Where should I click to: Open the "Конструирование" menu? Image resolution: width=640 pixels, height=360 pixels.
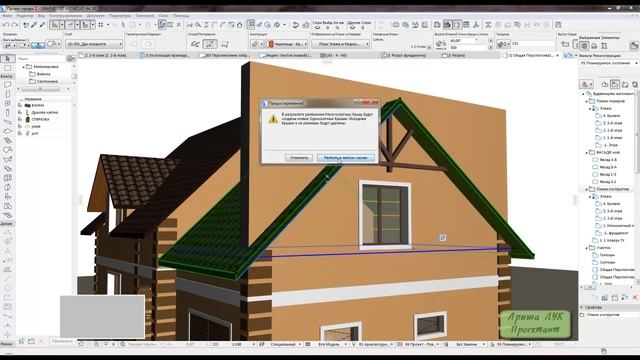(65, 16)
